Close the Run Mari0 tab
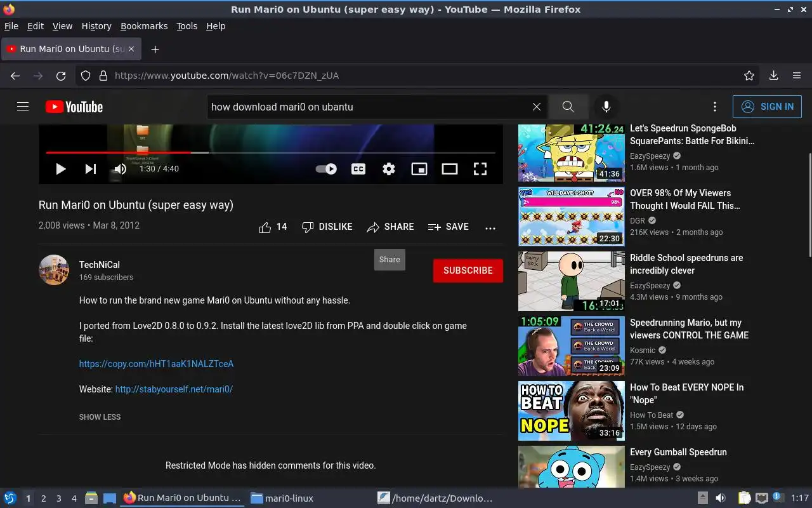This screenshot has height=508, width=812. 131,49
